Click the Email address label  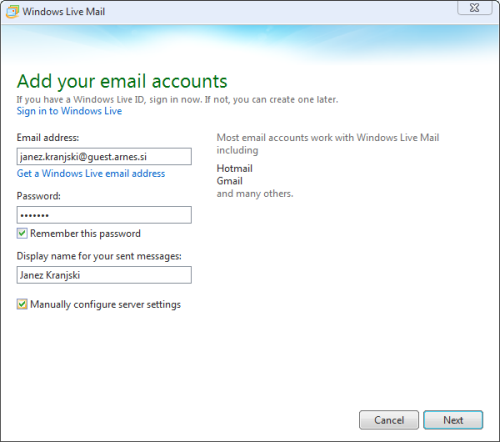point(48,138)
